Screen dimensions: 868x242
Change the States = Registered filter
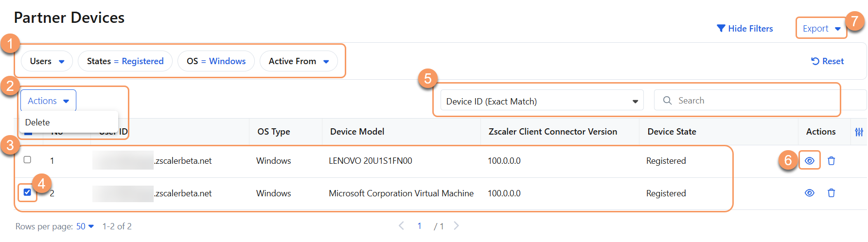[x=125, y=61]
